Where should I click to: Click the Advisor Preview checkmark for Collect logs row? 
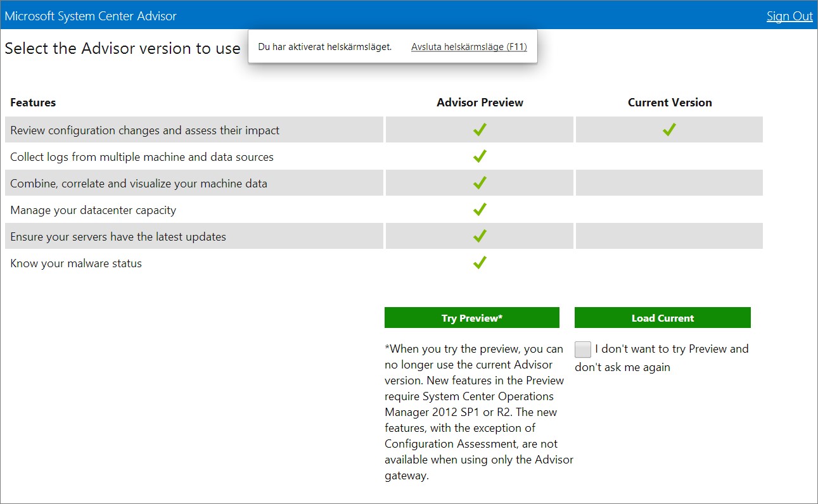(480, 156)
